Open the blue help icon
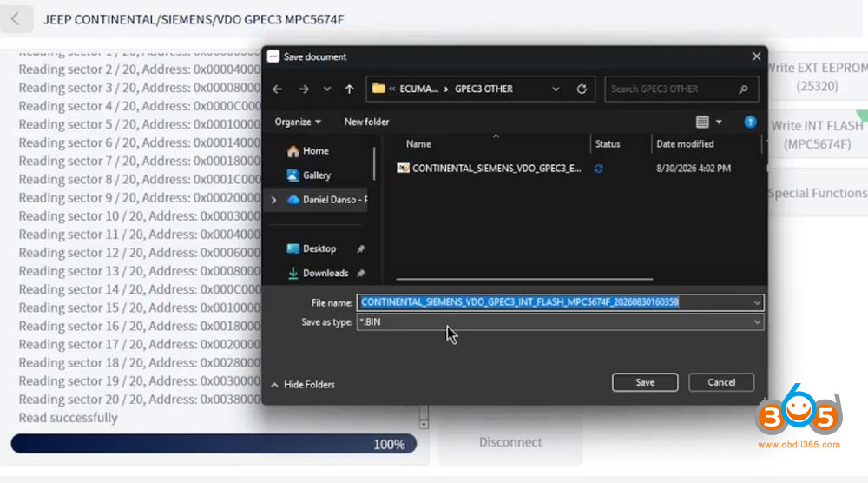Image resolution: width=868 pixels, height=483 pixels. (750, 122)
